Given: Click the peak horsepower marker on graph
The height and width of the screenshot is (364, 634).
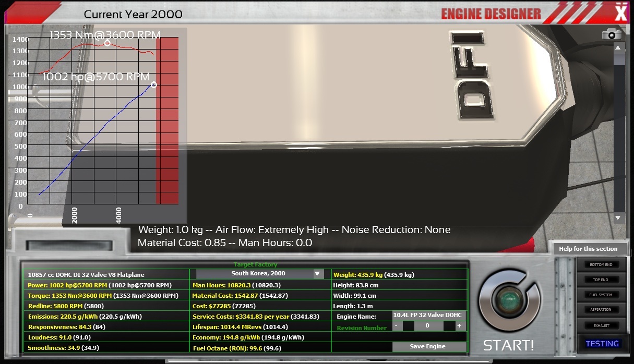Looking at the screenshot, I should (153, 84).
